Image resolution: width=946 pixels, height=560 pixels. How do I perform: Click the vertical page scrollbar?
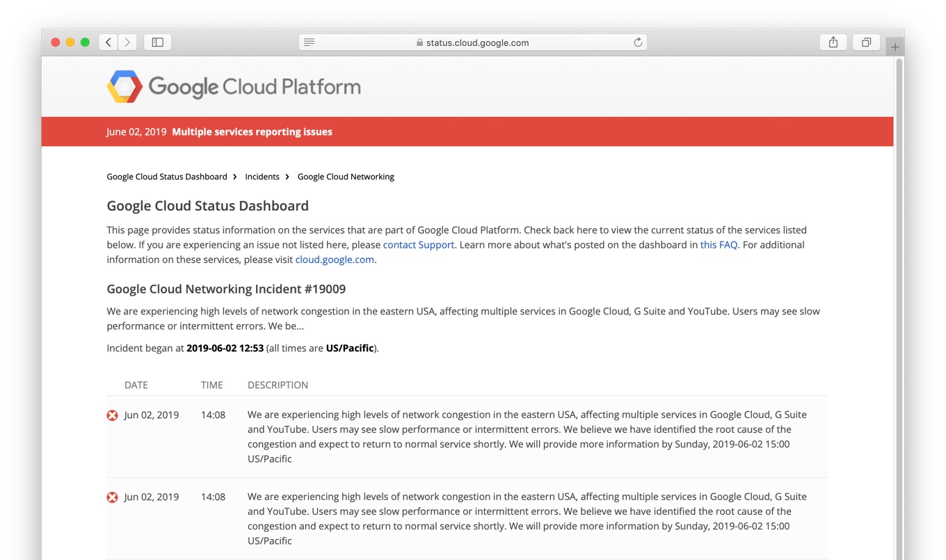[899, 308]
